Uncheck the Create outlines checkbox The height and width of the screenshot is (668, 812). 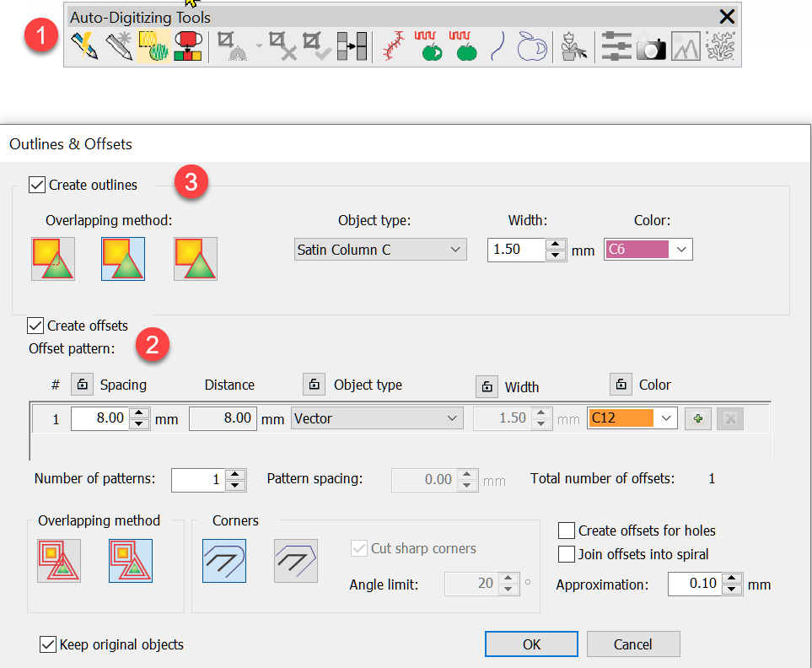pos(37,185)
